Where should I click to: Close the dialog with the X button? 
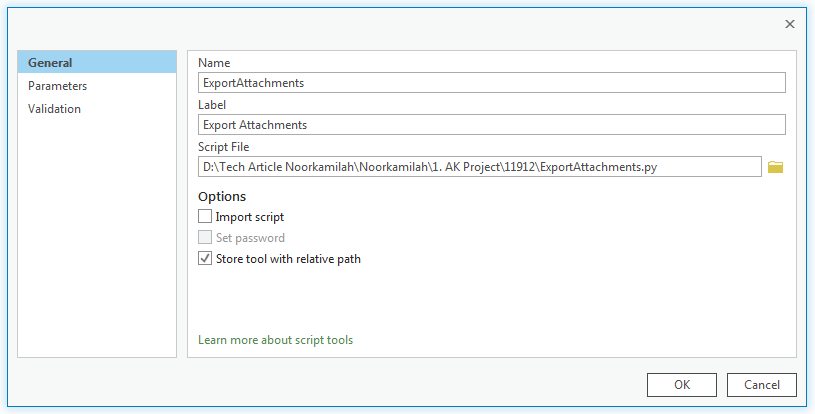tap(790, 24)
